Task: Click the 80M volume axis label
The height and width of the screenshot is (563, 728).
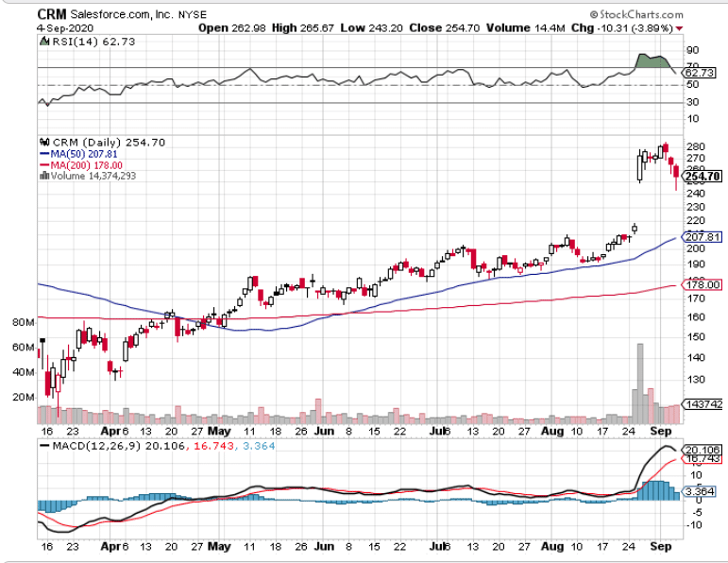Action: [x=24, y=322]
